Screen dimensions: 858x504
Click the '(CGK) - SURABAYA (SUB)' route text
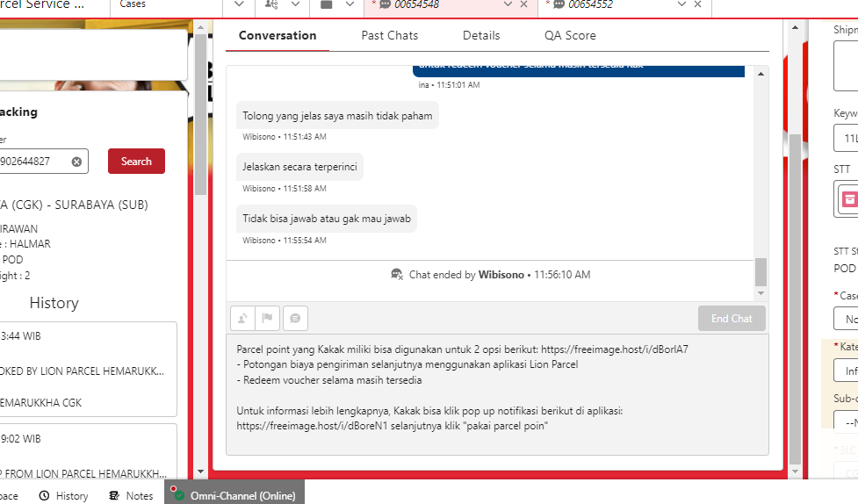point(74,205)
